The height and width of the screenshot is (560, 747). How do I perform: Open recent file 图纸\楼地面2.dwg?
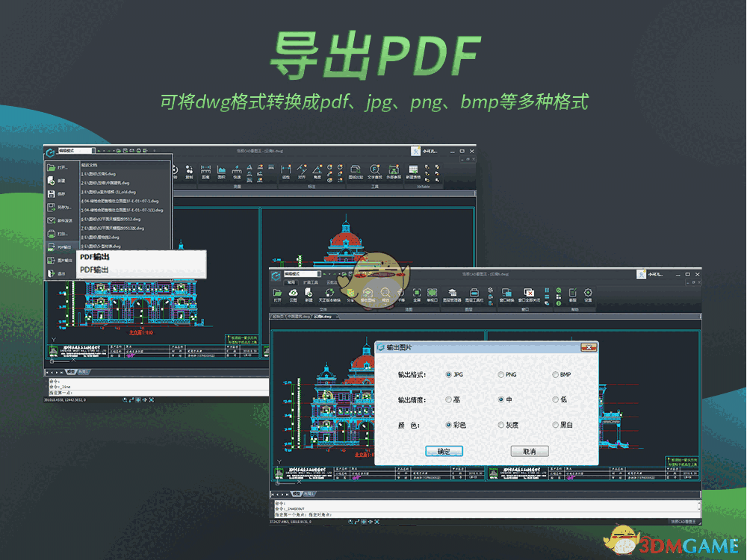pyautogui.click(x=101, y=237)
